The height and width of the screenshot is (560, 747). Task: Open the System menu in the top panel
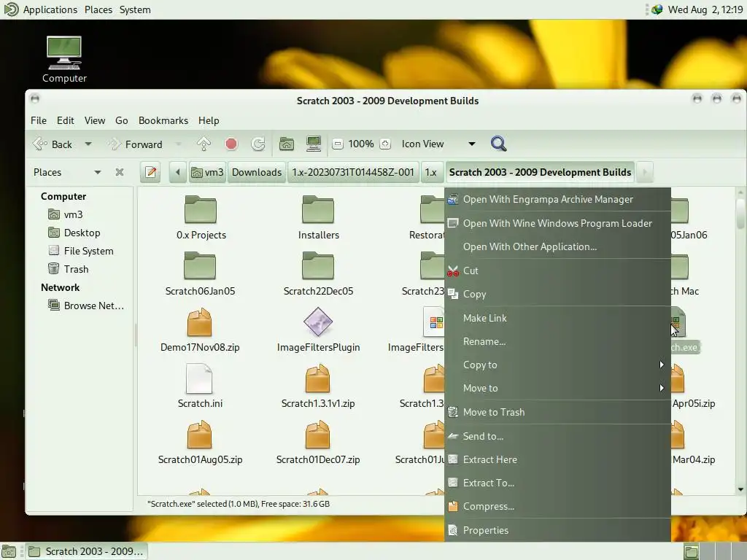click(x=135, y=9)
